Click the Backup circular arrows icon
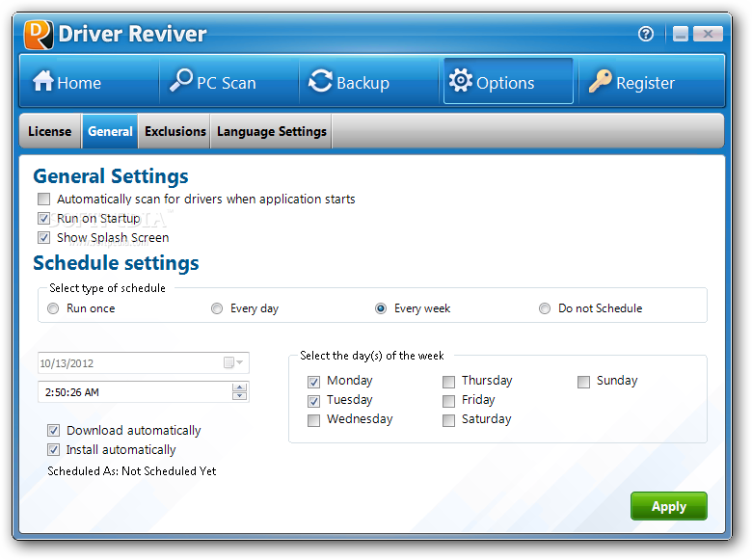Image resolution: width=752 pixels, height=560 pixels. (320, 81)
